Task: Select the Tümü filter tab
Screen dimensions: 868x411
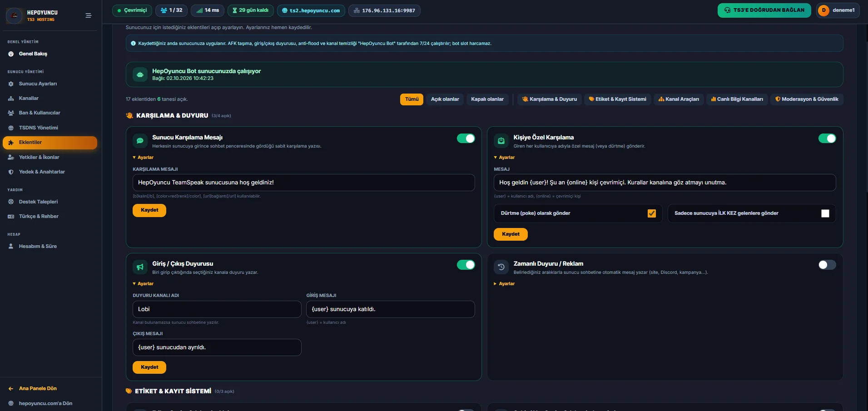Action: click(412, 99)
